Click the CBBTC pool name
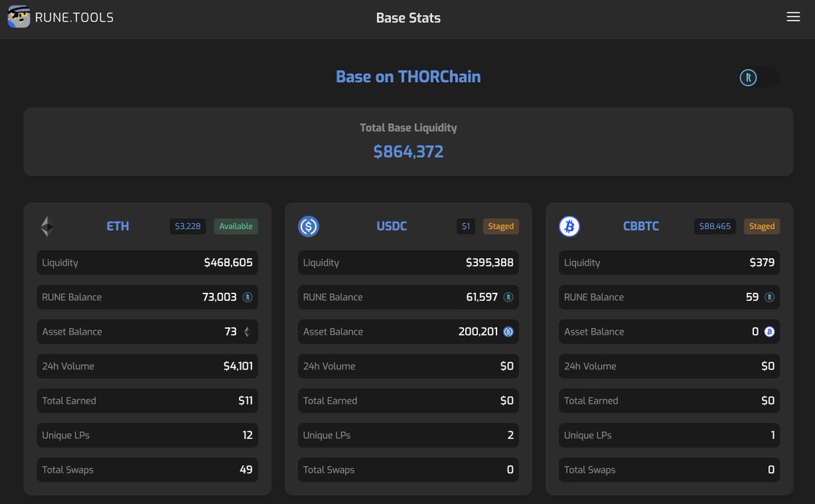 (x=641, y=226)
